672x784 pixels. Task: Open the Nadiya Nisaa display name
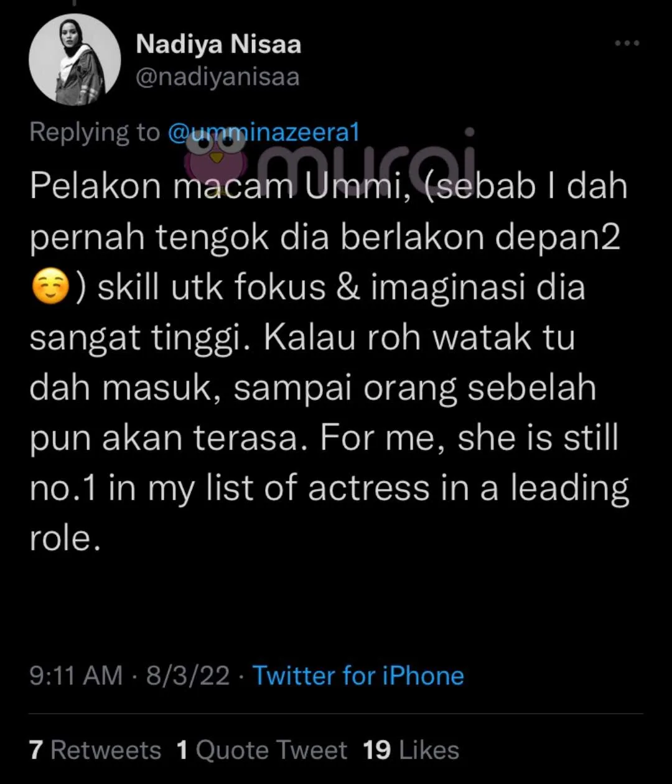(218, 44)
